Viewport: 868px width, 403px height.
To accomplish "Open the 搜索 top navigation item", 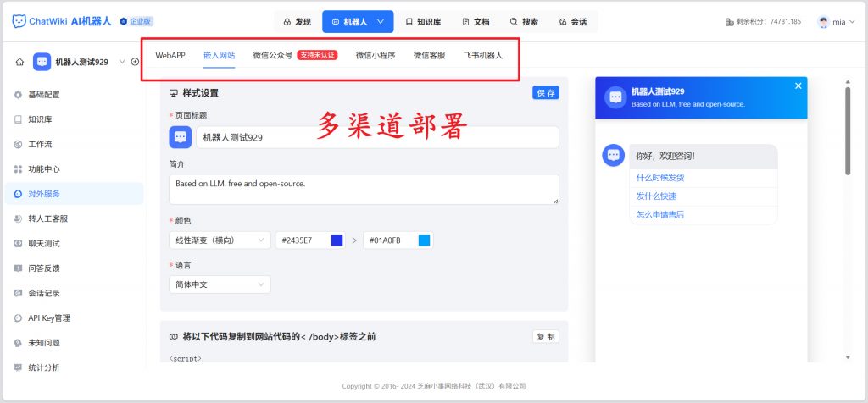I will pyautogui.click(x=524, y=22).
